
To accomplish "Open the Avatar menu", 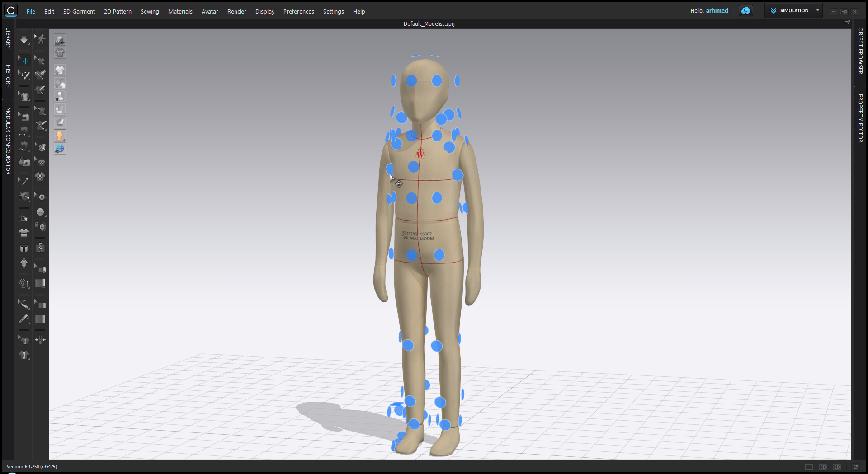I will point(210,11).
